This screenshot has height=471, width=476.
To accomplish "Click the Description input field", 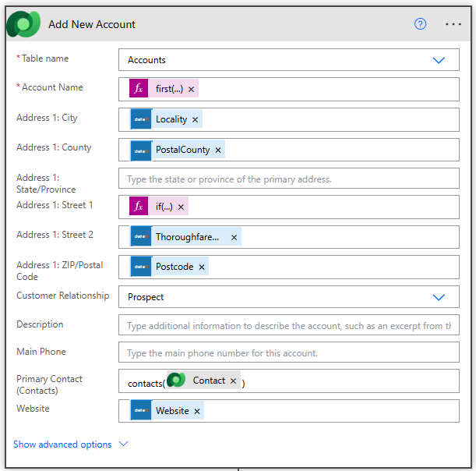I will coord(288,325).
